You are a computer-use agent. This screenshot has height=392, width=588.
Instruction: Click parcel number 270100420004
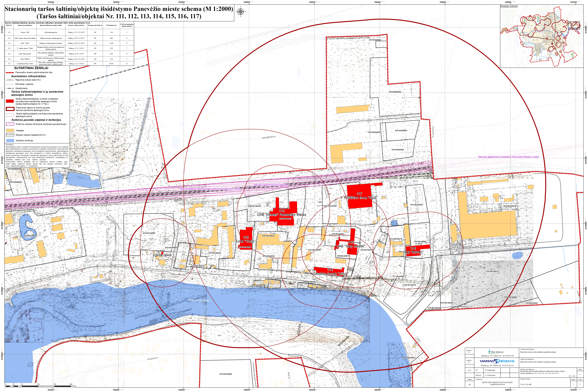tap(375, 40)
